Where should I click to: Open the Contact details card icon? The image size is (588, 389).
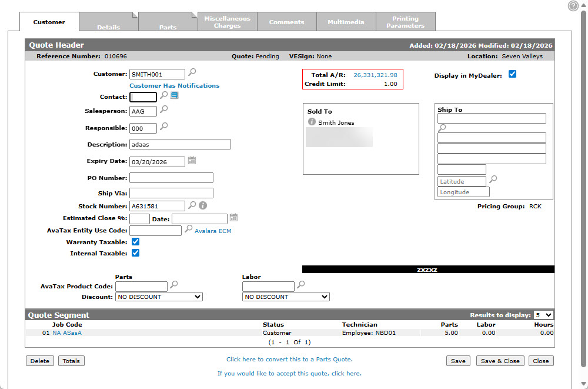(175, 95)
